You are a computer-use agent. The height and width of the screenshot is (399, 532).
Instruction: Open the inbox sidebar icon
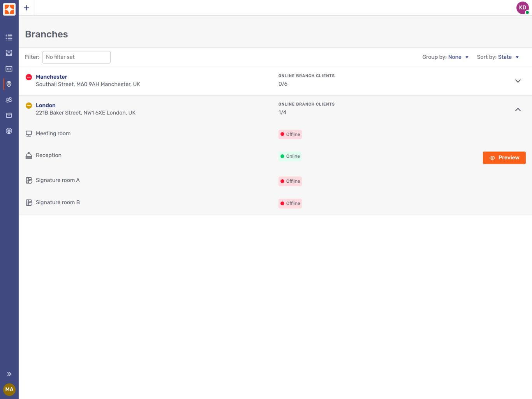(9, 53)
